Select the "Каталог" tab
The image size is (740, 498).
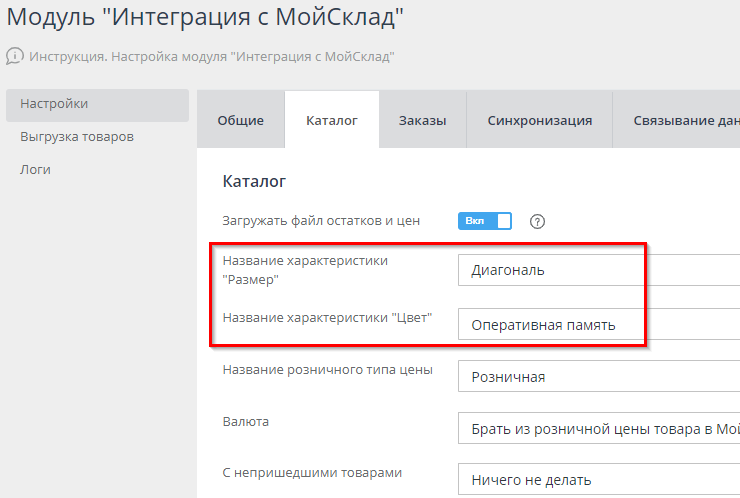[x=332, y=120]
